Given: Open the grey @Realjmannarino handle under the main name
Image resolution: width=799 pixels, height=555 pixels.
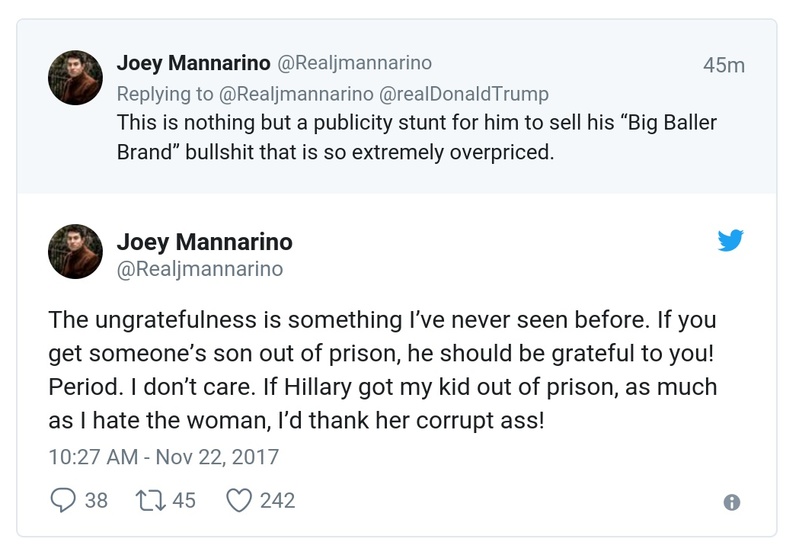Looking at the screenshot, I should tap(200, 269).
